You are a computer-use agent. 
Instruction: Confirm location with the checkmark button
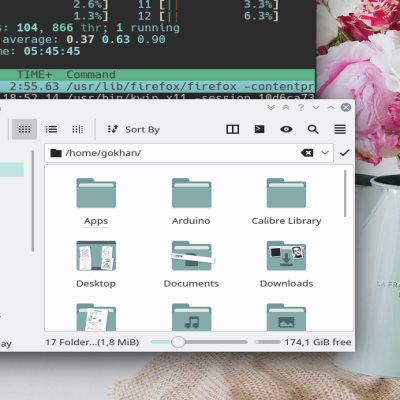click(344, 153)
